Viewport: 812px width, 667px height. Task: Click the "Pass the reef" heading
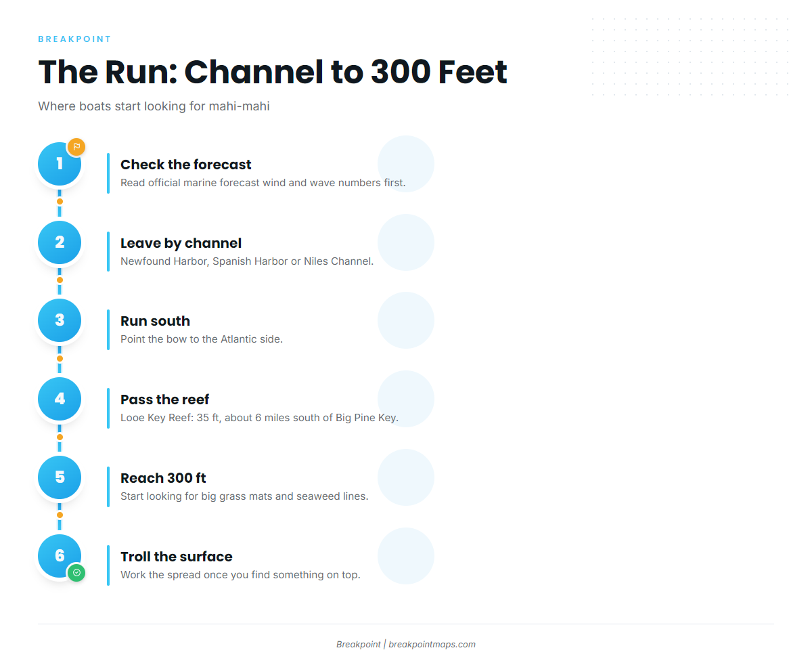tap(165, 400)
